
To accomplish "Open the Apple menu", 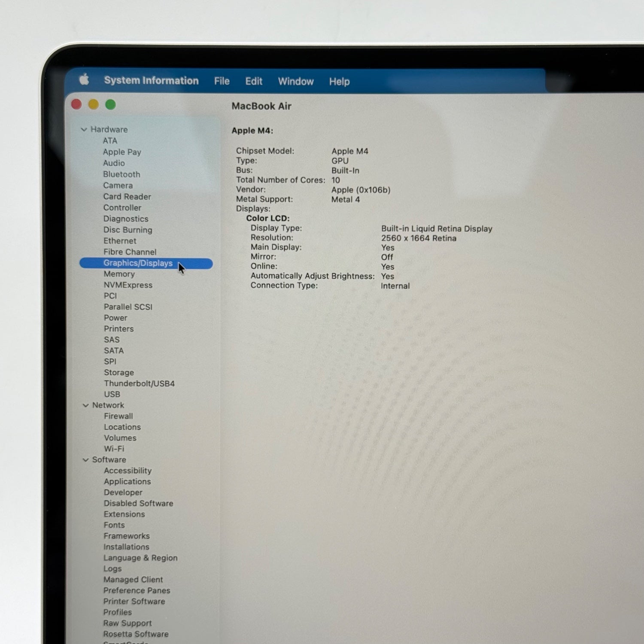I will coord(84,79).
